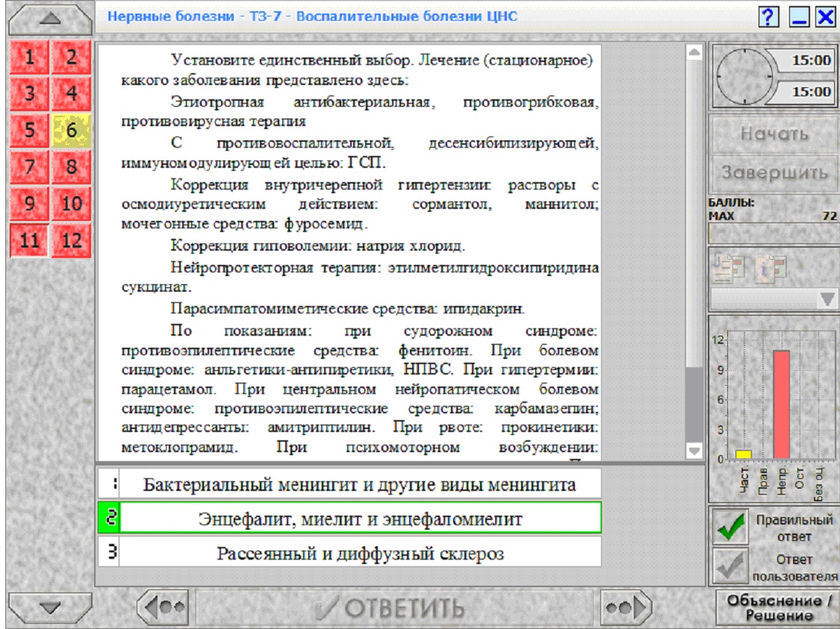Close the test window
840x629 pixels.
point(826,16)
